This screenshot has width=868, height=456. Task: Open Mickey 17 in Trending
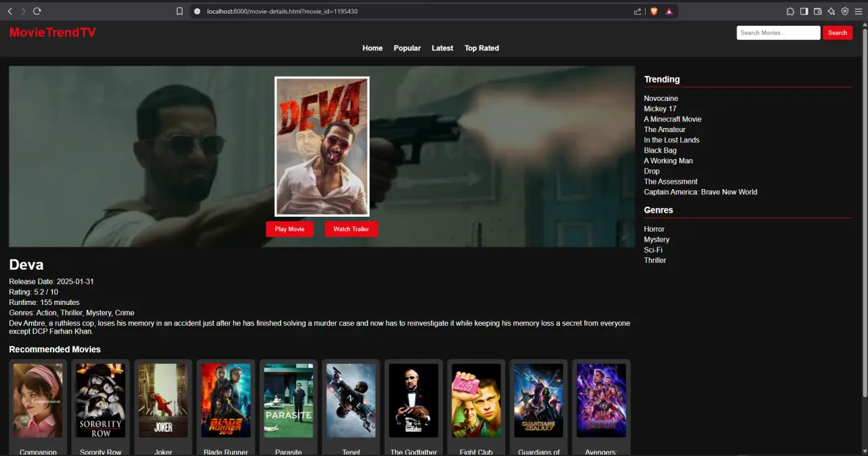point(660,108)
